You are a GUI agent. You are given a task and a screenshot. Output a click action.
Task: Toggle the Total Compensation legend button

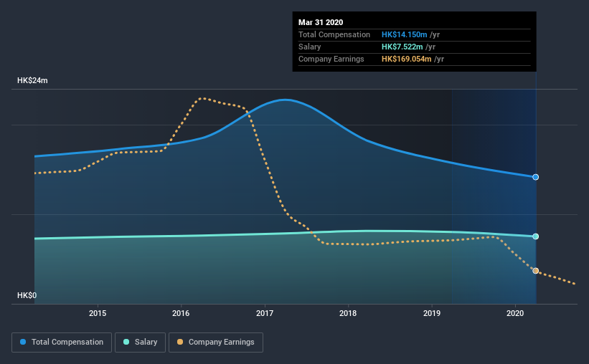click(x=62, y=343)
